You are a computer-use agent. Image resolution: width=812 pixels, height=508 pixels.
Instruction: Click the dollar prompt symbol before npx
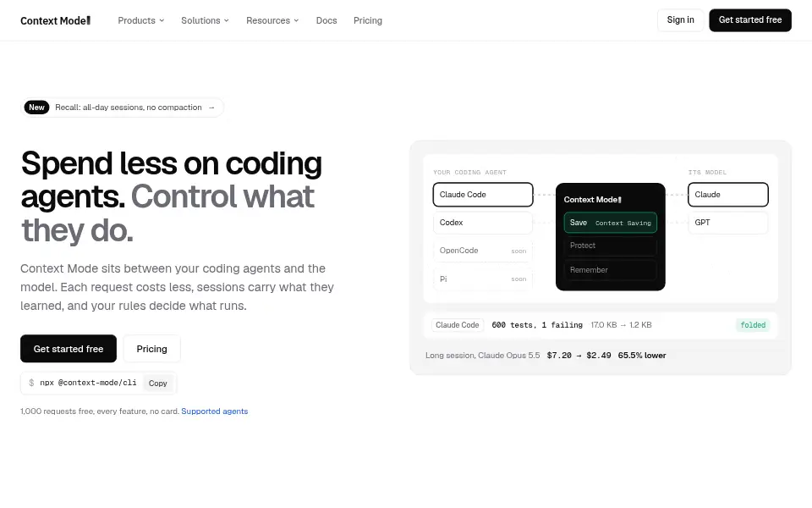tap(31, 383)
